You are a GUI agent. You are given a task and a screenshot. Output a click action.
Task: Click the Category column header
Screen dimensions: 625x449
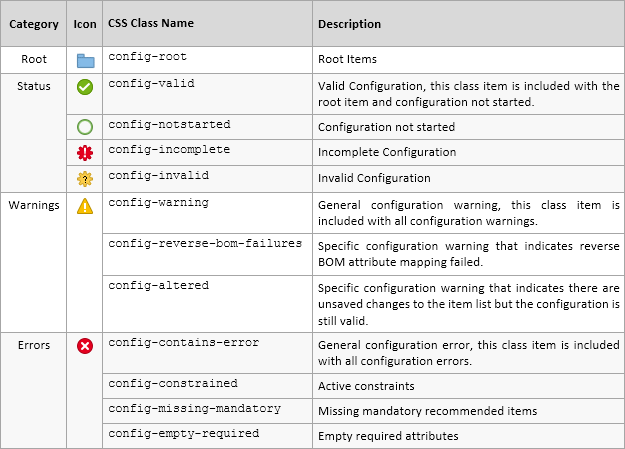[34, 24]
